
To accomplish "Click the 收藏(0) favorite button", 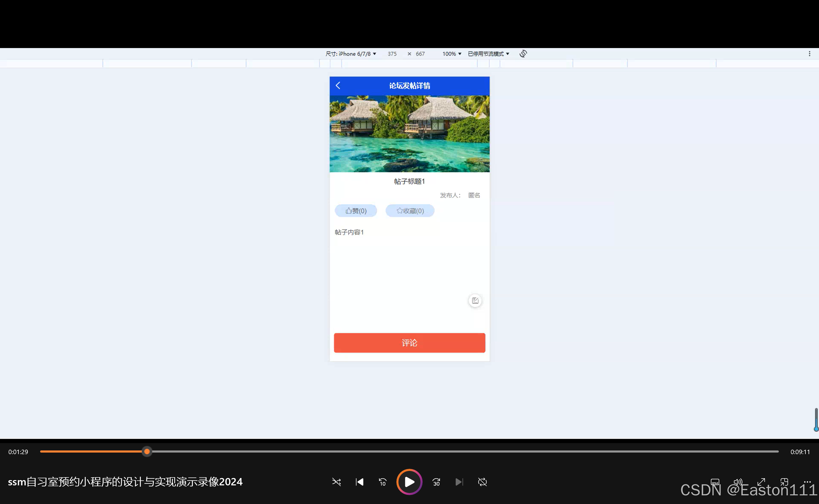I will 410,211.
